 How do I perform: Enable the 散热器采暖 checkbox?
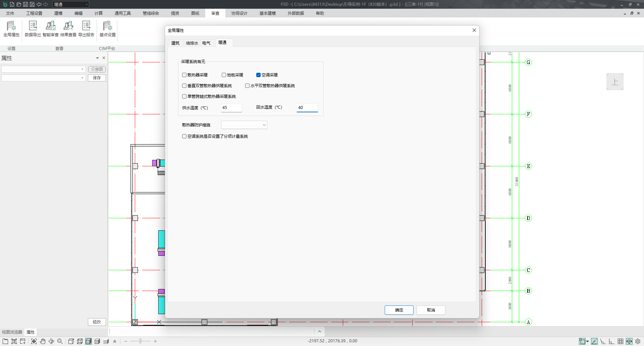pos(184,75)
